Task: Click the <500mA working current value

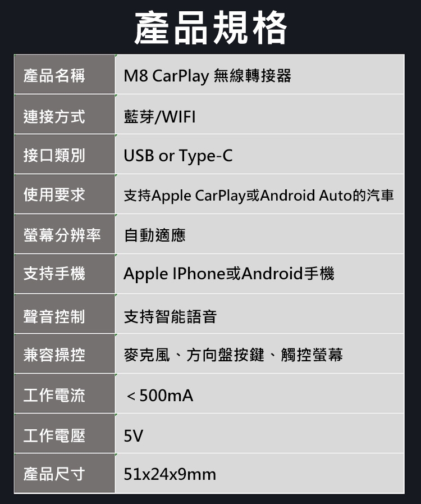Action: click(x=160, y=396)
